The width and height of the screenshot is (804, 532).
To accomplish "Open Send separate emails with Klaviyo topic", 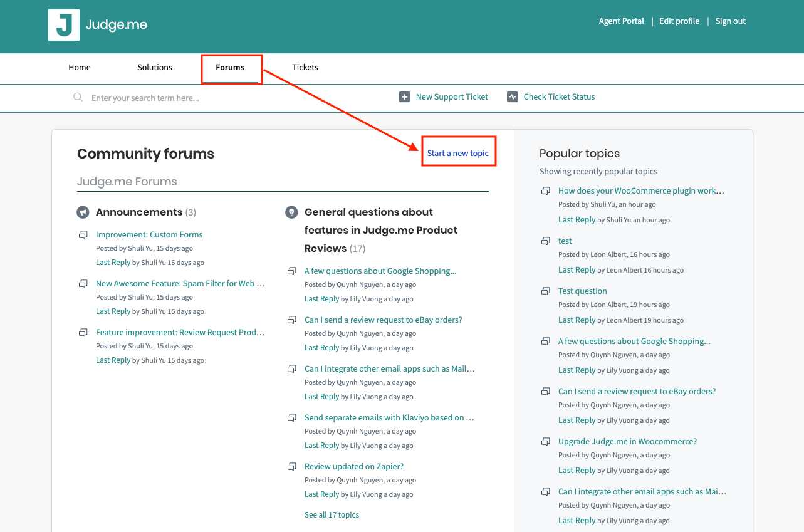I will (389, 418).
